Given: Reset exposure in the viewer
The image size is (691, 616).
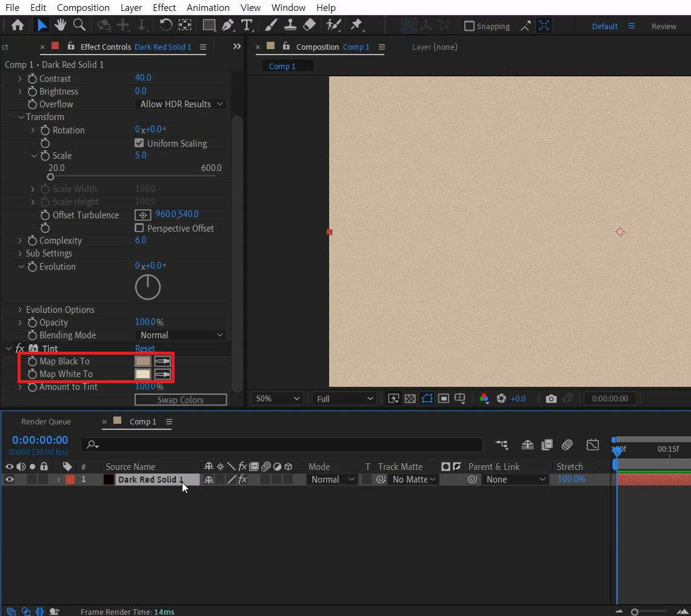Looking at the screenshot, I should (501, 398).
